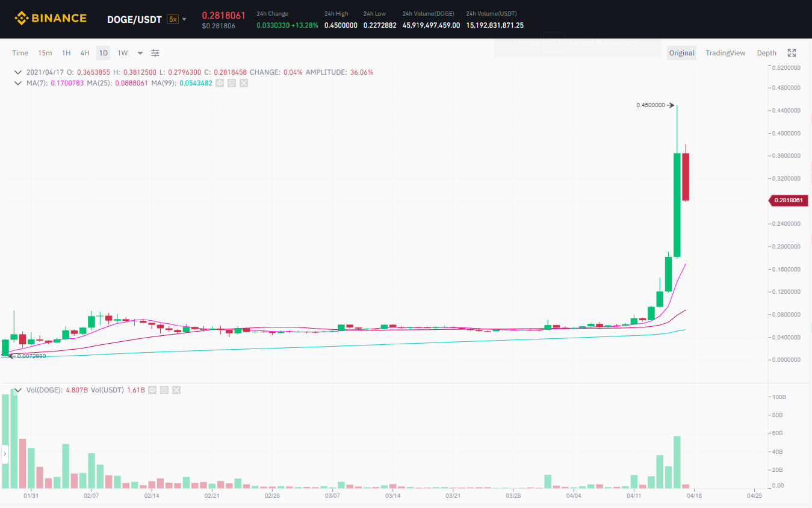Open the chart indicator settings sliders icon
Screen dimensions: 812x508
coord(155,53)
